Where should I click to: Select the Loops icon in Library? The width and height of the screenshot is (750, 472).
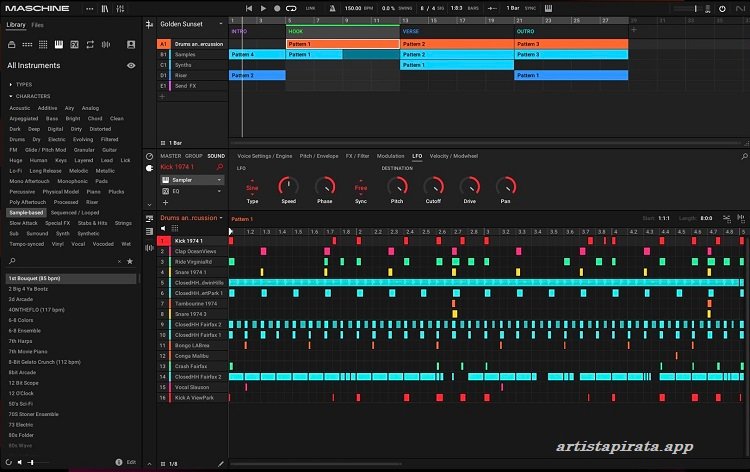[90, 44]
